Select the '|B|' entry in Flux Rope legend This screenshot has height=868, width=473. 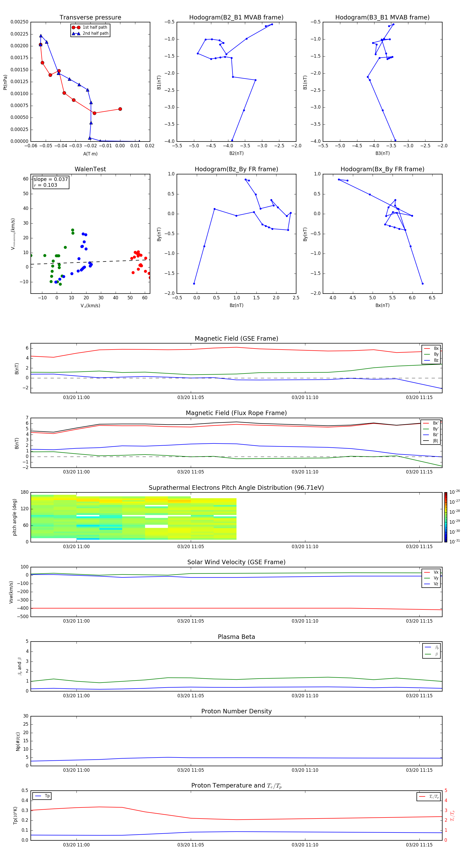pos(431,441)
